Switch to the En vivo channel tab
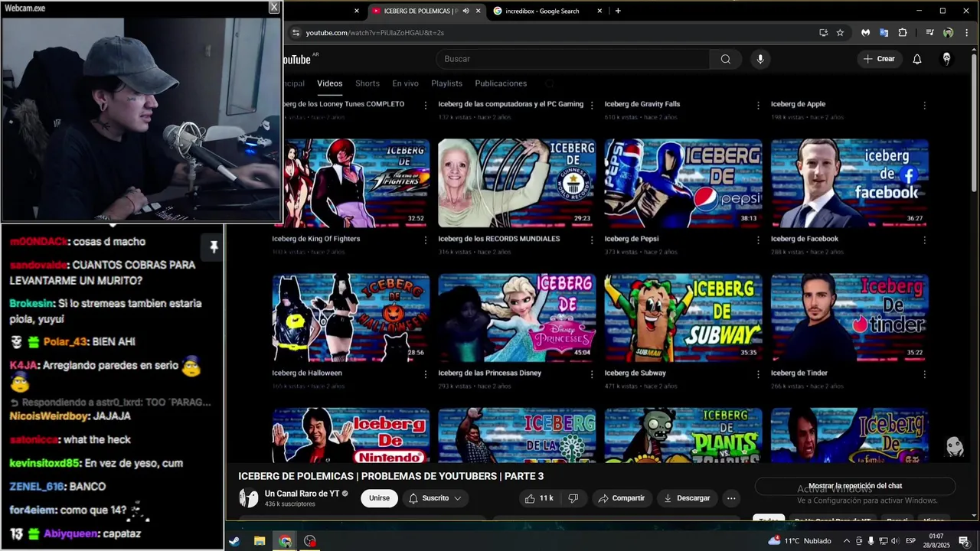The height and width of the screenshot is (551, 980). [406, 83]
